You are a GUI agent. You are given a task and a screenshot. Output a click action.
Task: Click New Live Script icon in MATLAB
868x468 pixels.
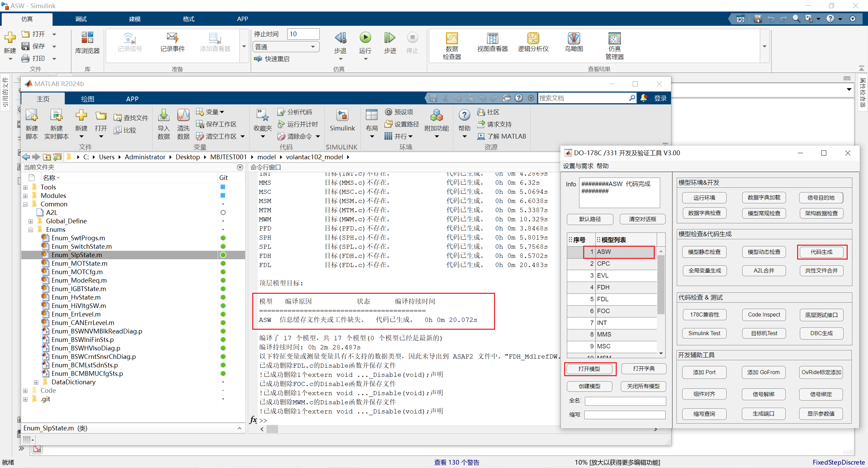(x=57, y=116)
